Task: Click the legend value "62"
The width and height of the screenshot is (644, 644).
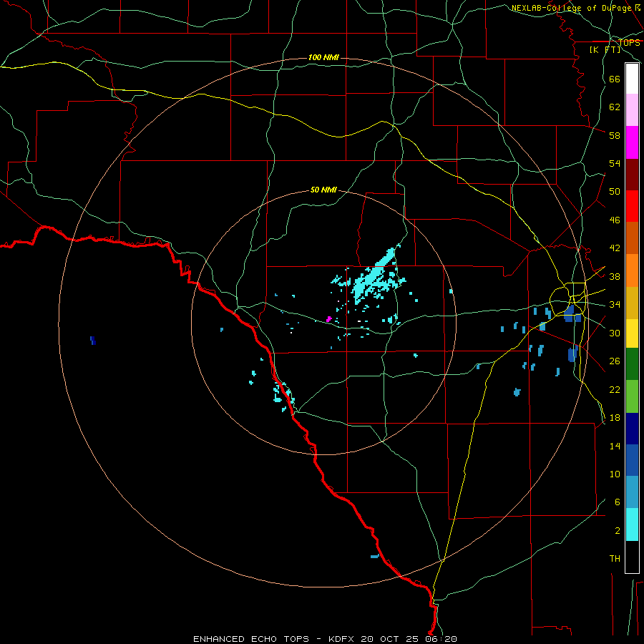Action: point(615,107)
